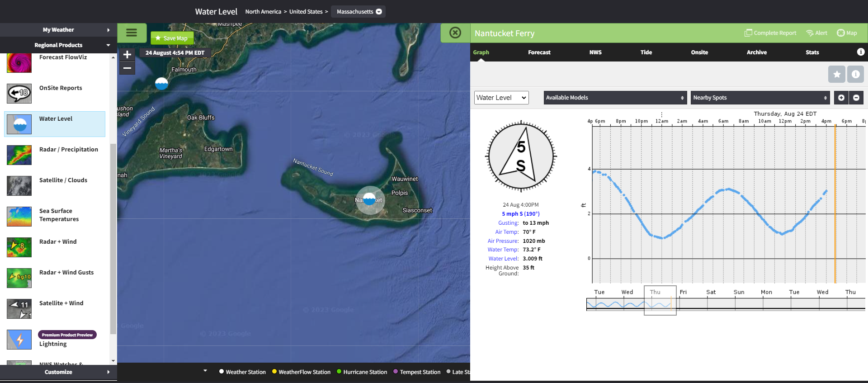Viewport: 868px width, 383px height.
Task: Switch to the Forecast tab
Action: pyautogui.click(x=539, y=52)
